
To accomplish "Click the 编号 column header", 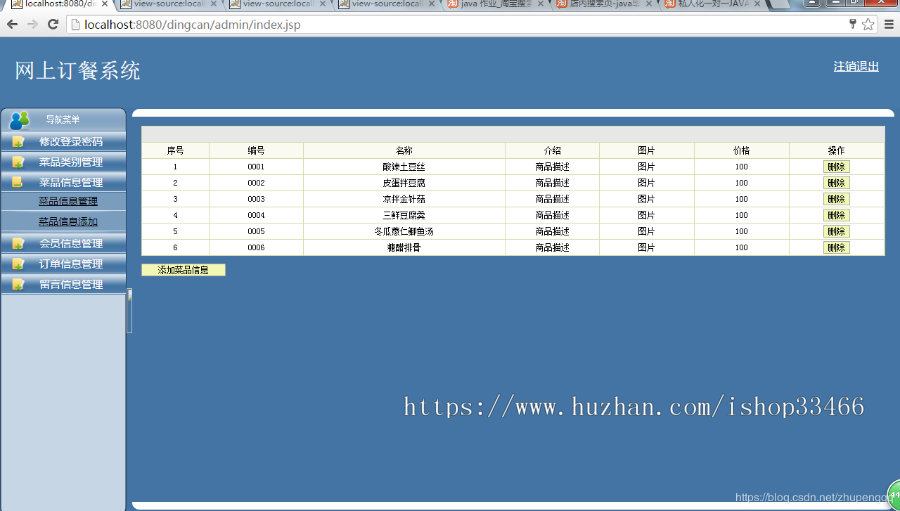I will (x=256, y=150).
